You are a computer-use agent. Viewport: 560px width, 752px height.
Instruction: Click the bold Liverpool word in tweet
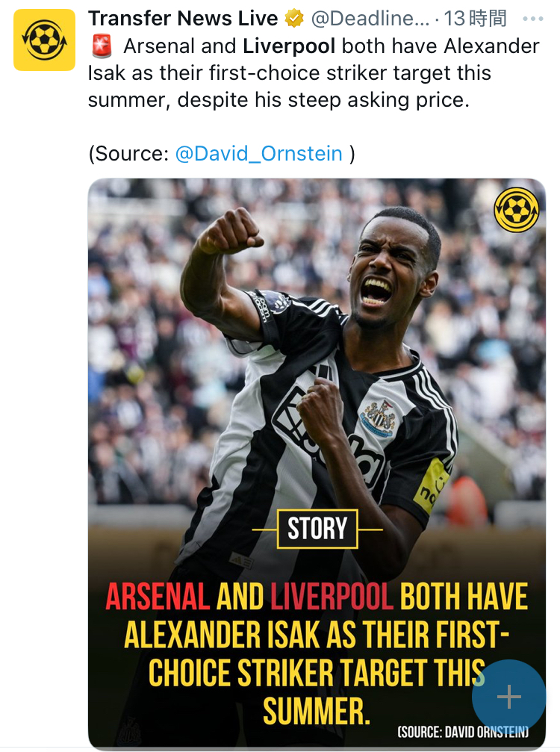(289, 46)
